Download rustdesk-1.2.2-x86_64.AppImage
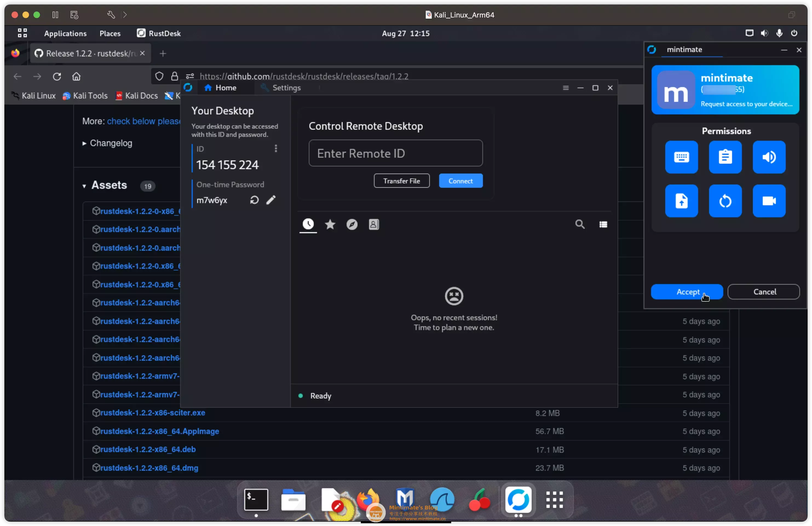Image resolution: width=812 pixels, height=526 pixels. coord(159,431)
